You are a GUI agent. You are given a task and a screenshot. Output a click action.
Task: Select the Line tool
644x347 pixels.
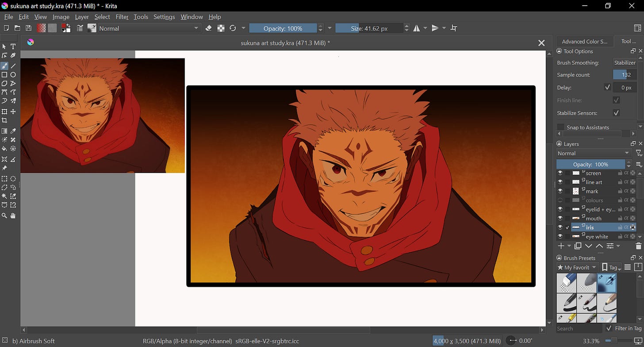tap(13, 66)
